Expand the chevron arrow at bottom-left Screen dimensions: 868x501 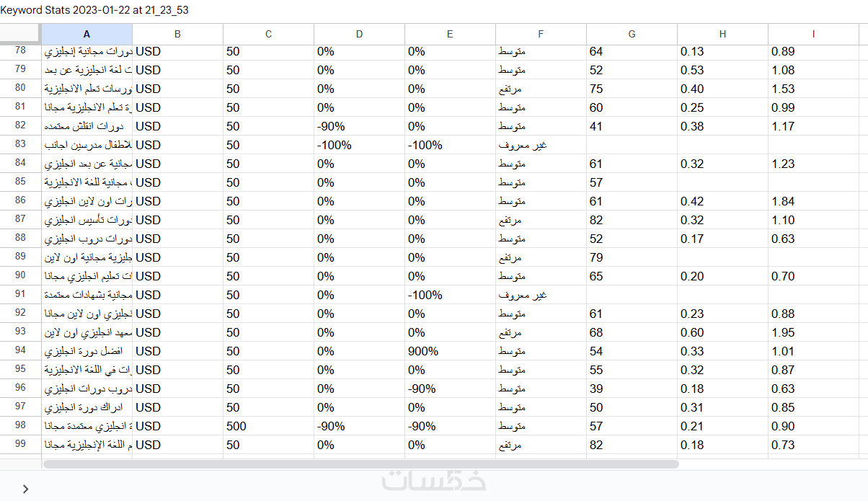click(x=26, y=489)
